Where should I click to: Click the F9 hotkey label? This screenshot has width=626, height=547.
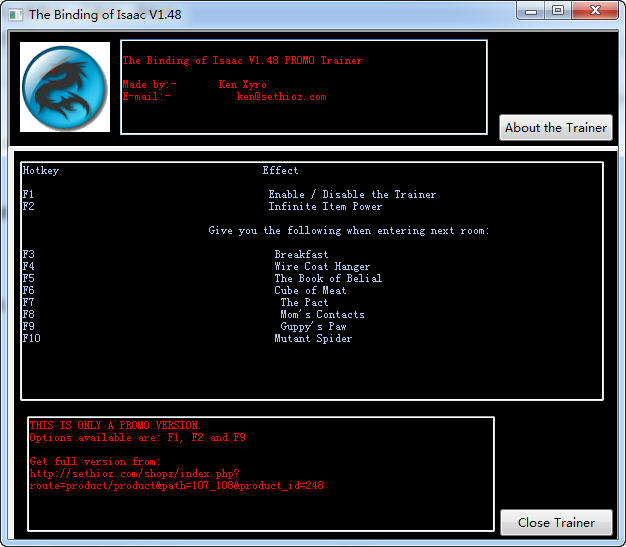28,326
